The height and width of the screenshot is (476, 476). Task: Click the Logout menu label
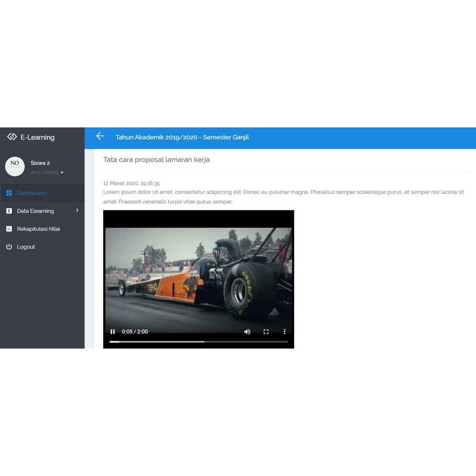pyautogui.click(x=26, y=247)
